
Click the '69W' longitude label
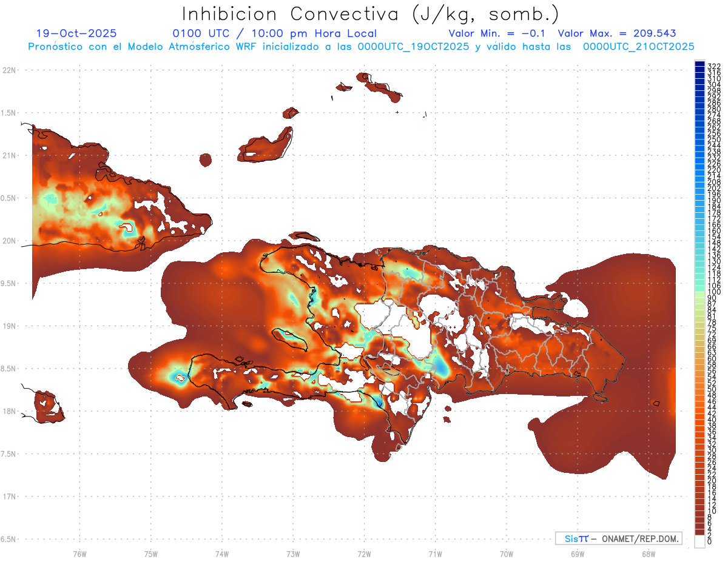(x=578, y=554)
